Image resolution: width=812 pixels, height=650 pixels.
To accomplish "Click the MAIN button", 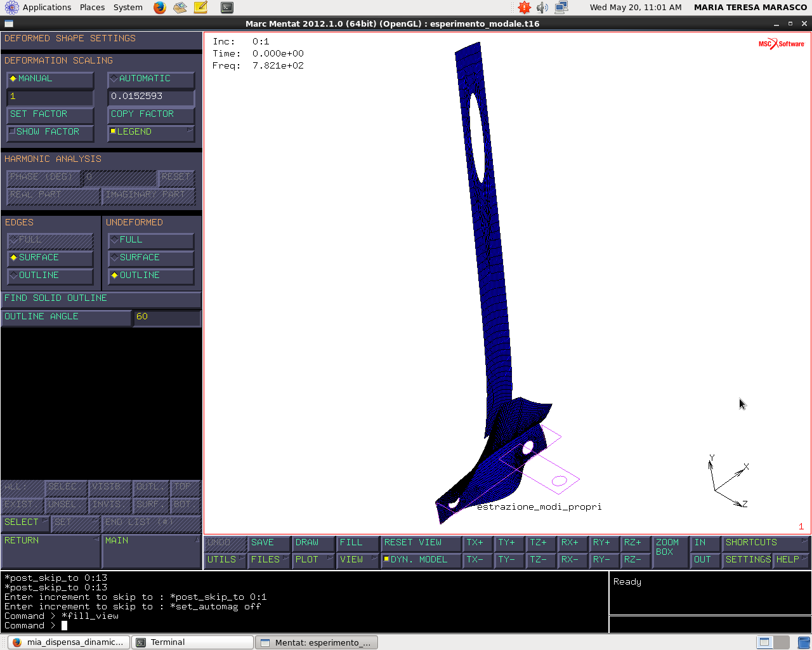I will tap(151, 551).
